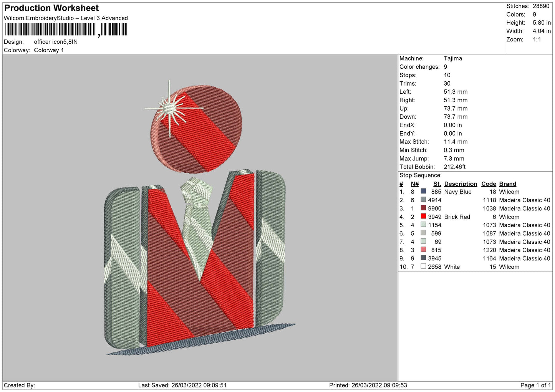This screenshot has height=392, width=555.
Task: Click the stitch count '9900' in row 3
Action: [x=435, y=208]
